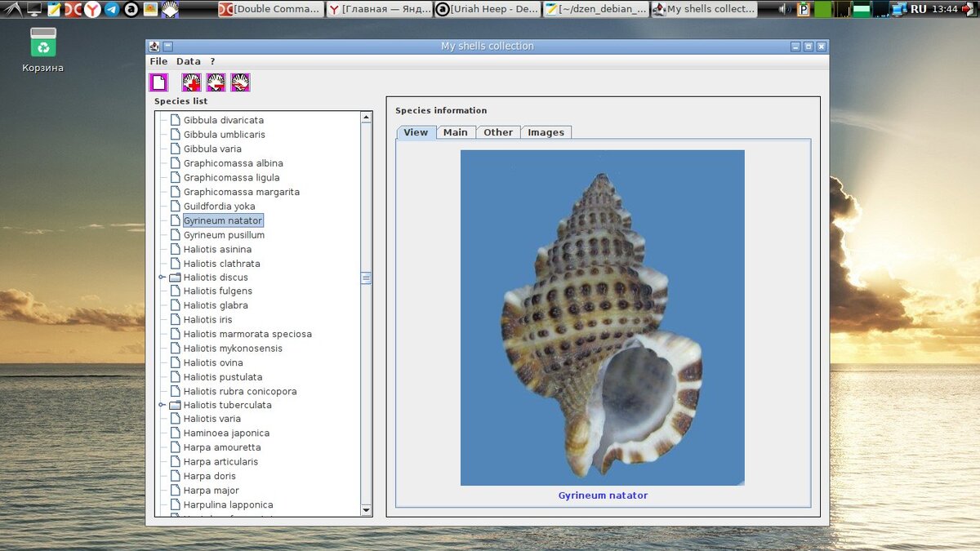Screen dimensions: 980x551
Task: Select Gyrineum pusillum in species list
Action: (x=224, y=235)
